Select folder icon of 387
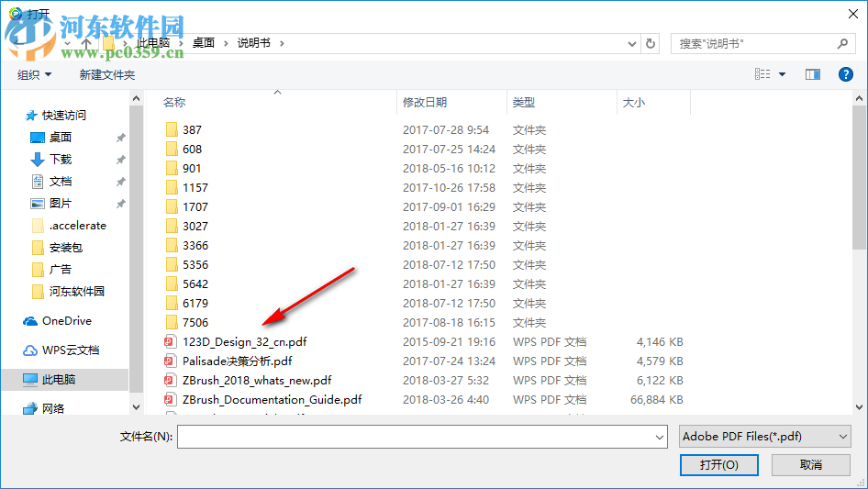Viewport: 868px width, 489px height. coord(172,129)
